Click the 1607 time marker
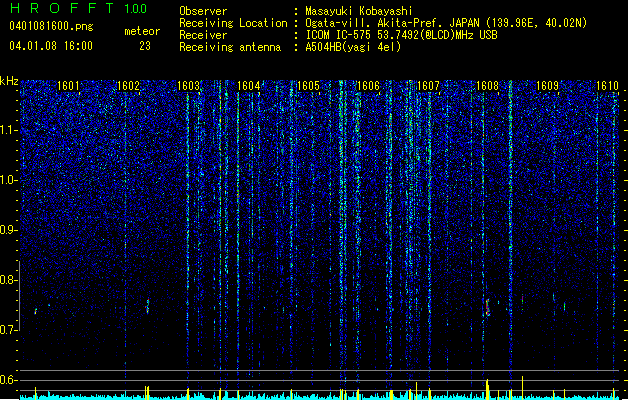 tap(428, 86)
